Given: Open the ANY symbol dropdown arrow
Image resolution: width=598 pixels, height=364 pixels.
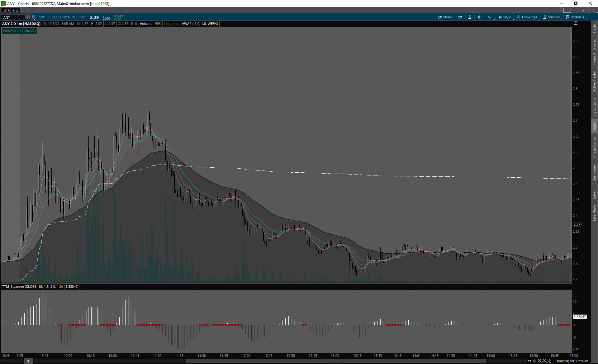Looking at the screenshot, I should pos(28,17).
